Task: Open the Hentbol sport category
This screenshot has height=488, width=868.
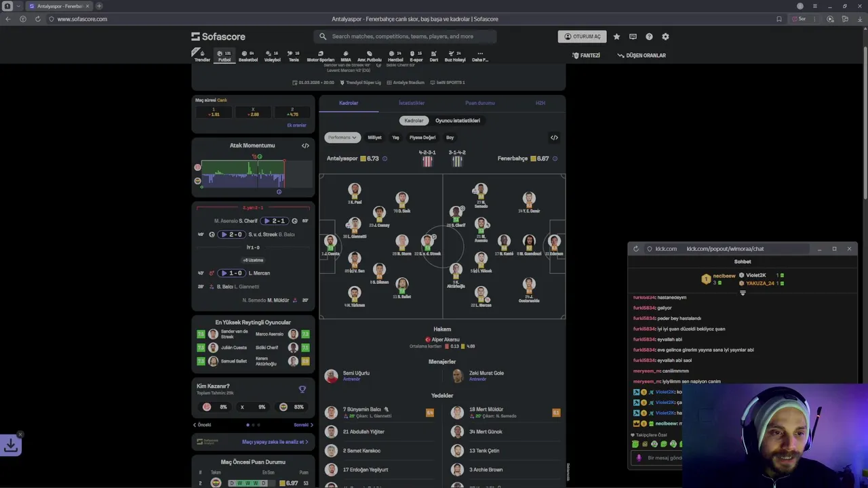Action: [395, 56]
